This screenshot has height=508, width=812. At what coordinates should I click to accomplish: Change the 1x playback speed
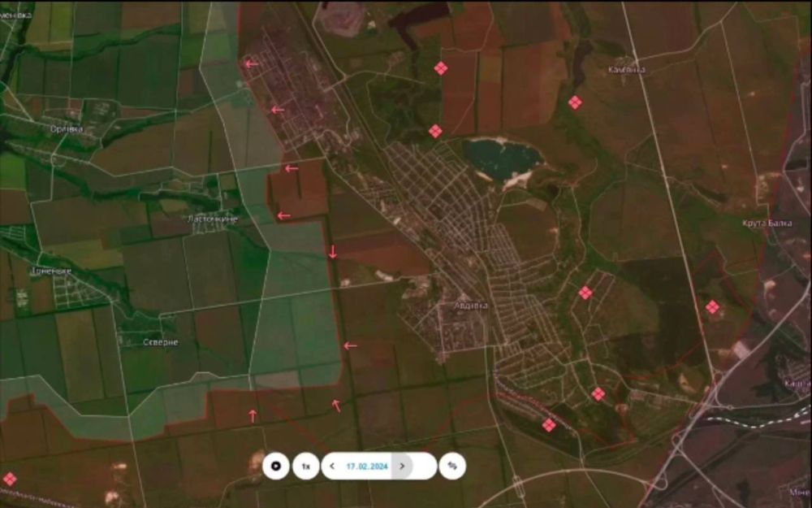point(305,466)
